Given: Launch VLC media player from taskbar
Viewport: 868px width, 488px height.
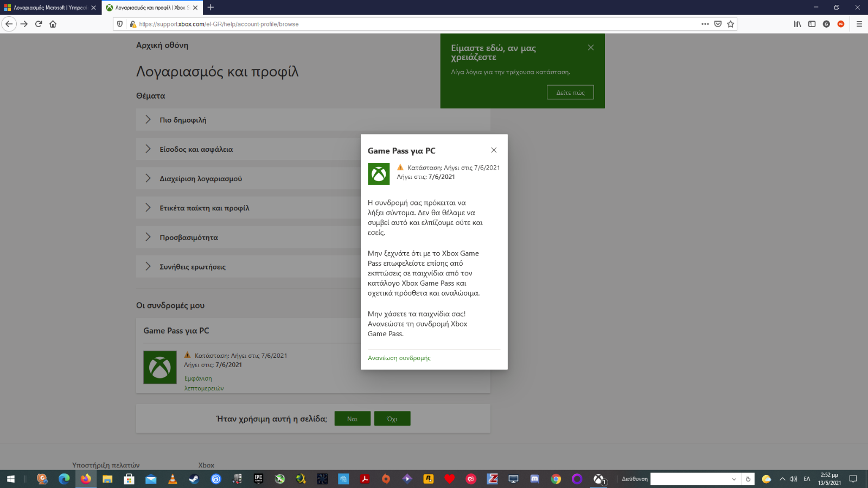Looking at the screenshot, I should click(173, 479).
